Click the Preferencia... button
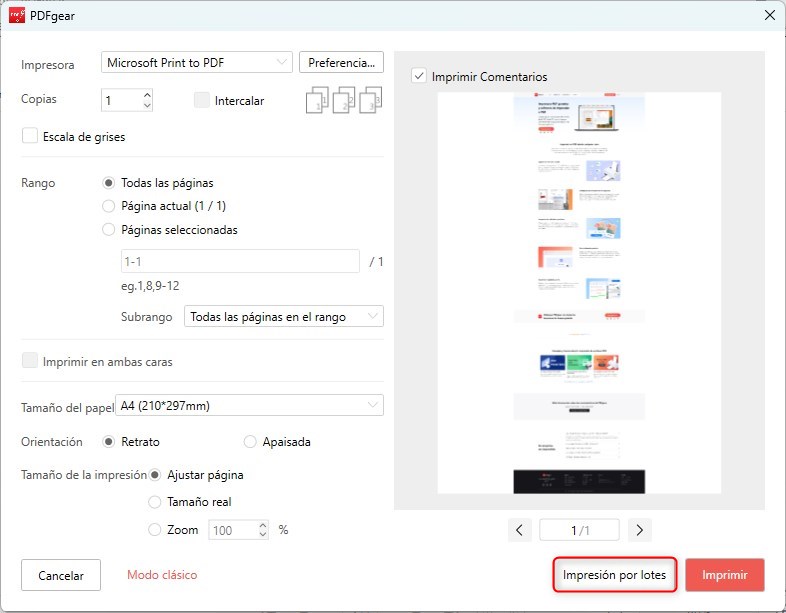Viewport: 786px width, 613px height. click(341, 62)
